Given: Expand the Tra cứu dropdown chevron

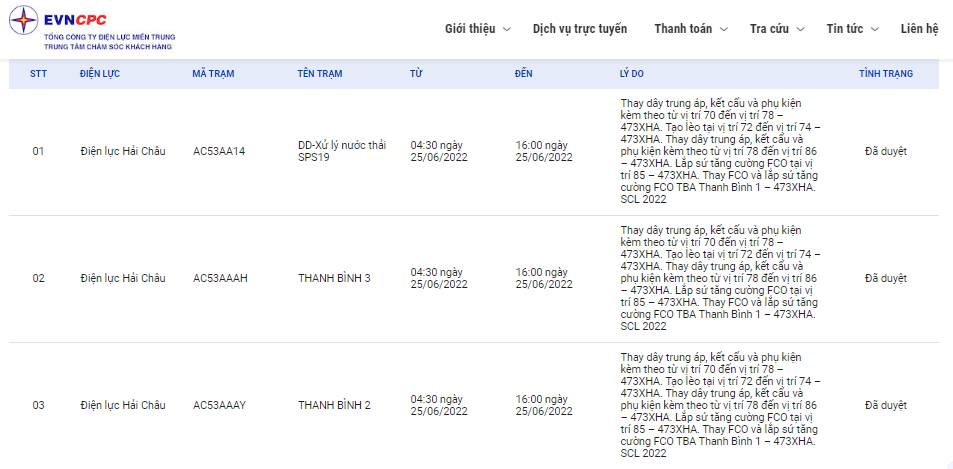Looking at the screenshot, I should (x=800, y=29).
